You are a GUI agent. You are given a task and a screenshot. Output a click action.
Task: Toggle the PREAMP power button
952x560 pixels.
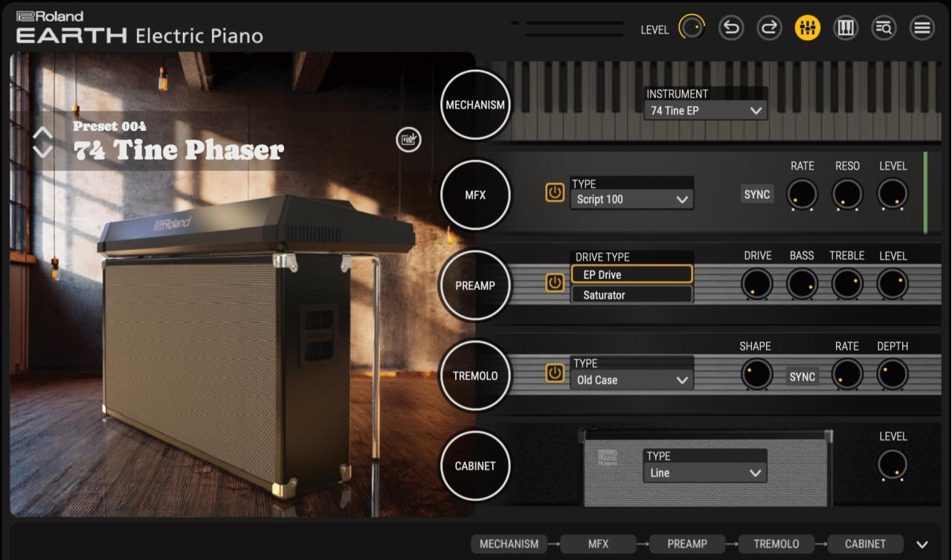555,283
